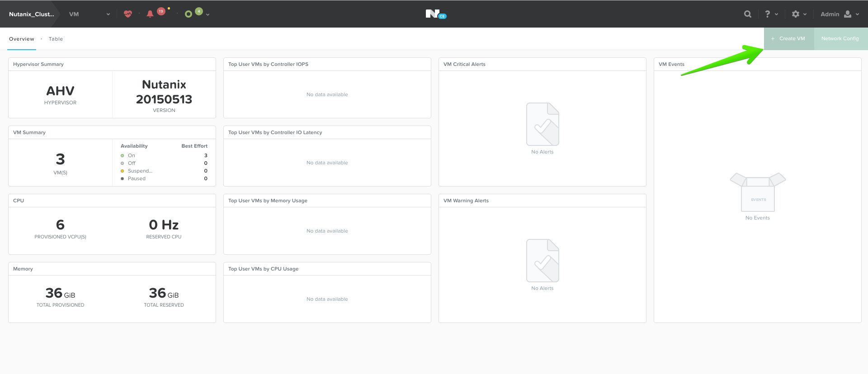
Task: Click the AHV hypervisor value
Action: [60, 91]
